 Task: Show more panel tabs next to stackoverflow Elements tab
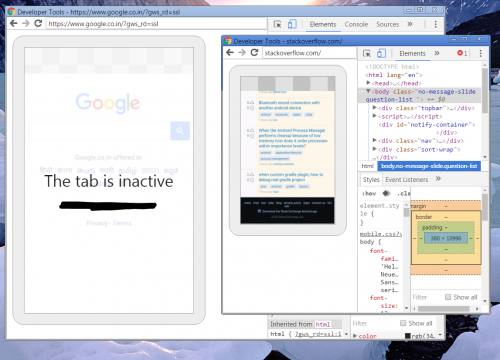coord(437,53)
